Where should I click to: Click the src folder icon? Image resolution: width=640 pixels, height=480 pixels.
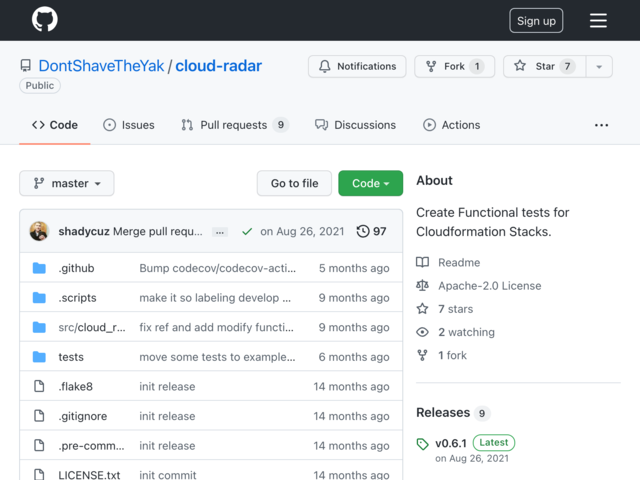point(39,327)
